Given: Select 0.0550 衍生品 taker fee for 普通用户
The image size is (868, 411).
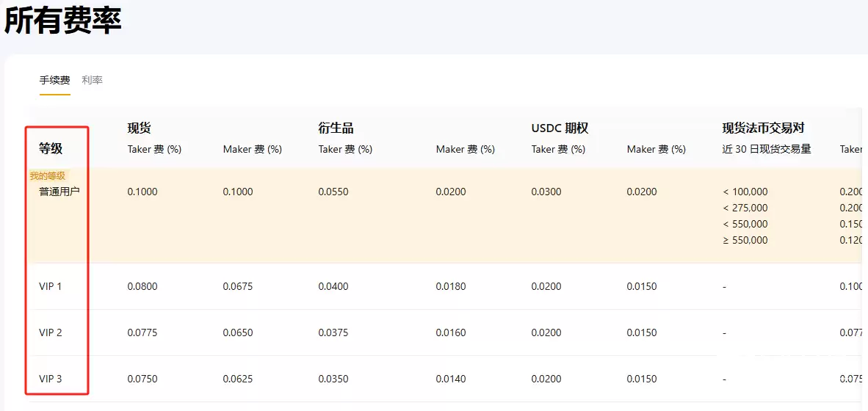Looking at the screenshot, I should tap(333, 192).
